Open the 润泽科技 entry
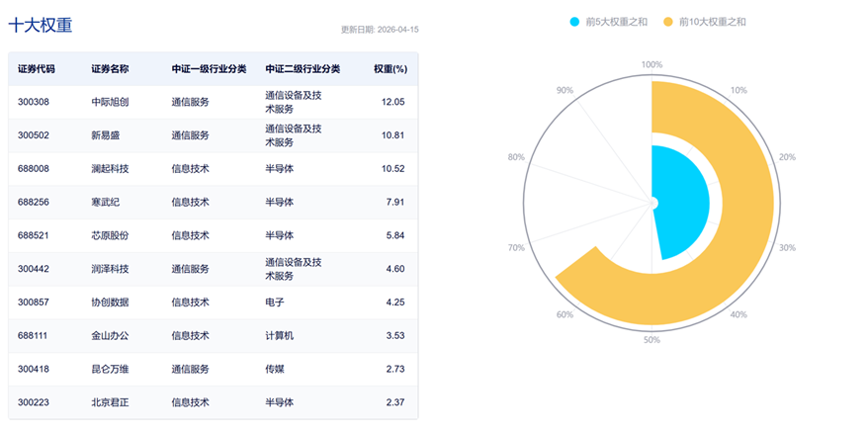 pyautogui.click(x=110, y=269)
